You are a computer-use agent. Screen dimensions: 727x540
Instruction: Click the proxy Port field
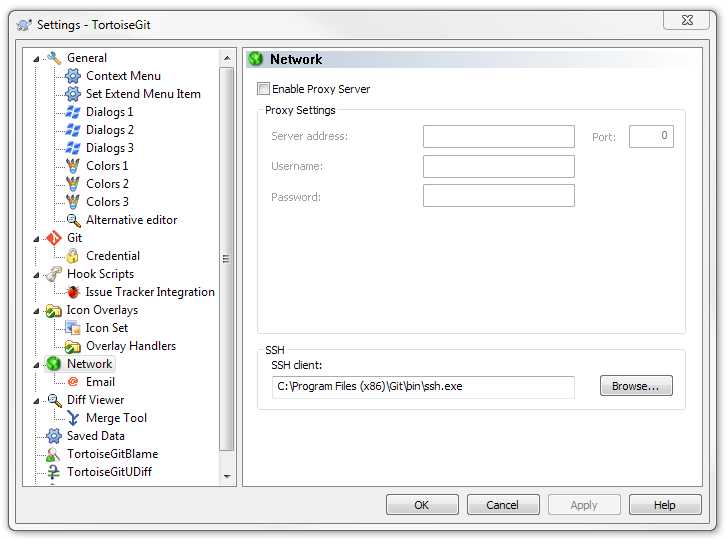(x=650, y=136)
